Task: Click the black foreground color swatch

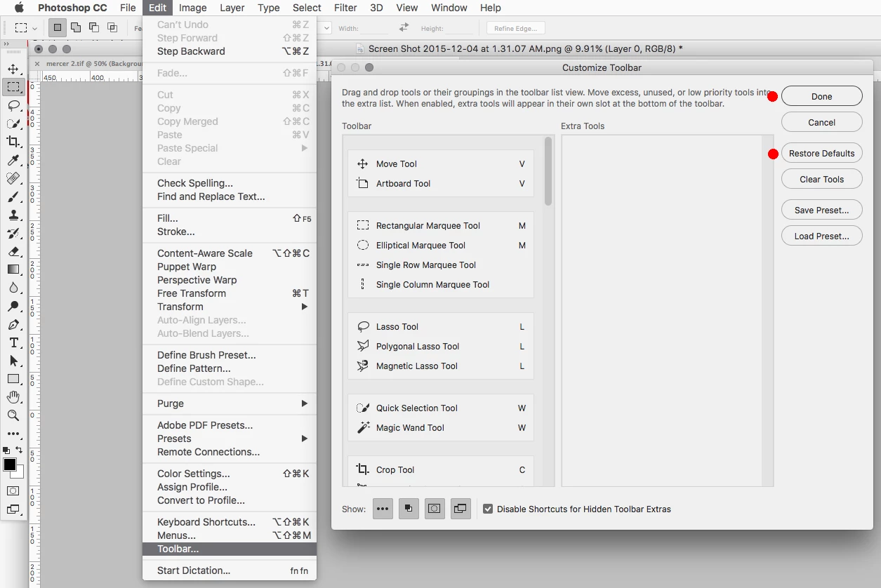Action: [x=9, y=465]
